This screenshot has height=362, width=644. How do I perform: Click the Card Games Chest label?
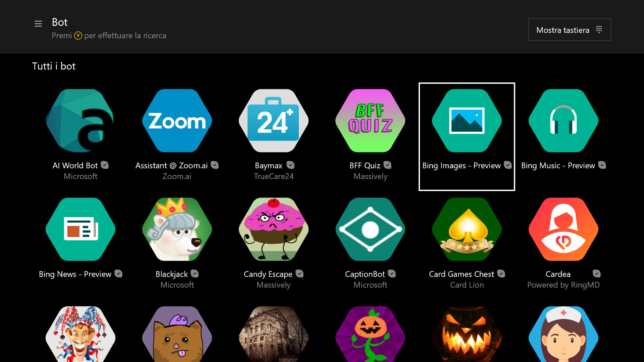pyautogui.click(x=462, y=274)
